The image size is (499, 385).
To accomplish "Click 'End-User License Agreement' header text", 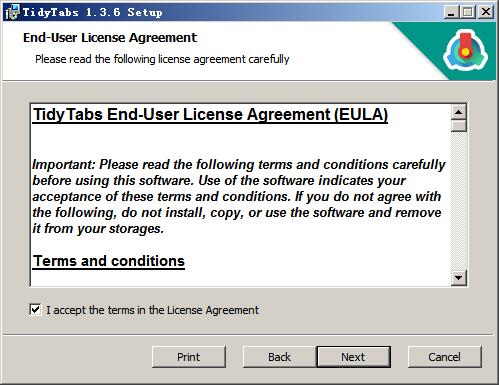I will (x=110, y=38).
